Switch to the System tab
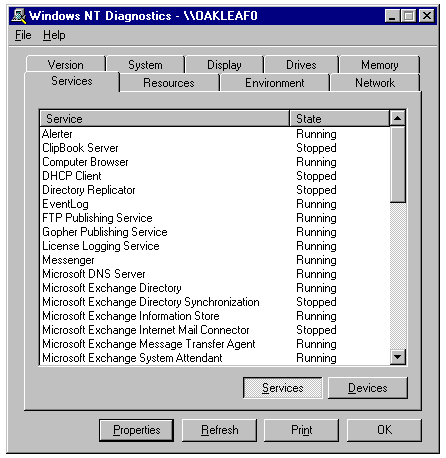 click(x=145, y=64)
